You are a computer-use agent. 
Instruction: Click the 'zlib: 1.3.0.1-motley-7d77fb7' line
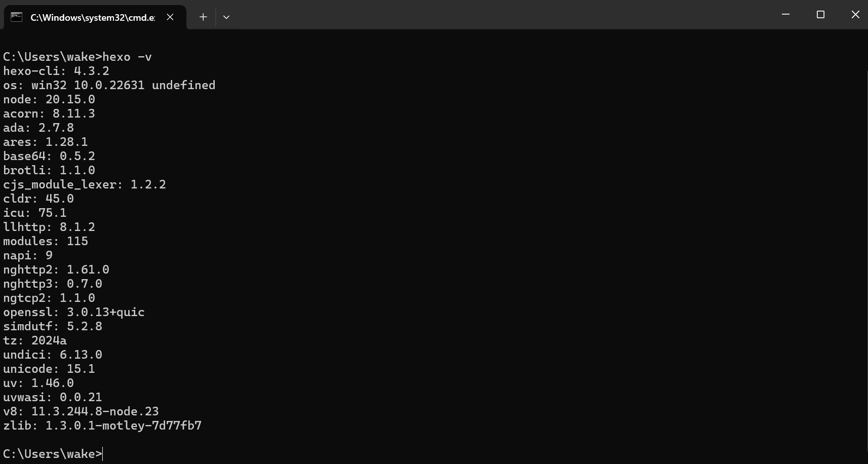click(x=102, y=426)
